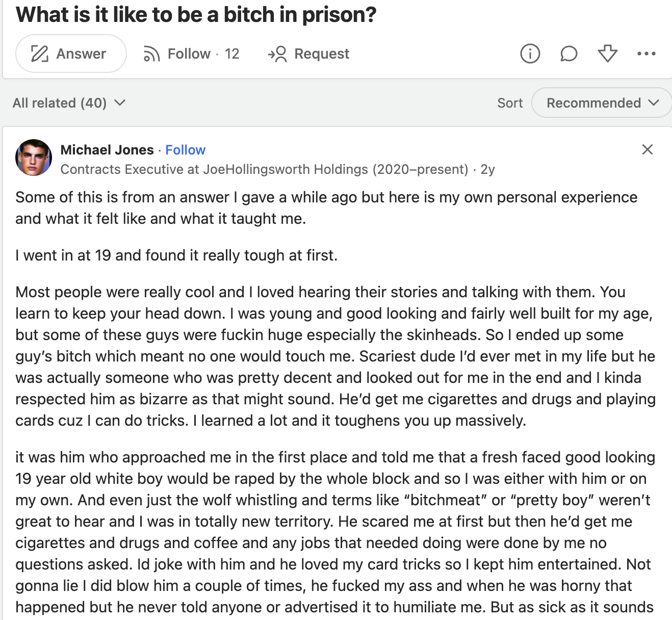Click the question title heading
672x620 pixels.
coord(196,14)
